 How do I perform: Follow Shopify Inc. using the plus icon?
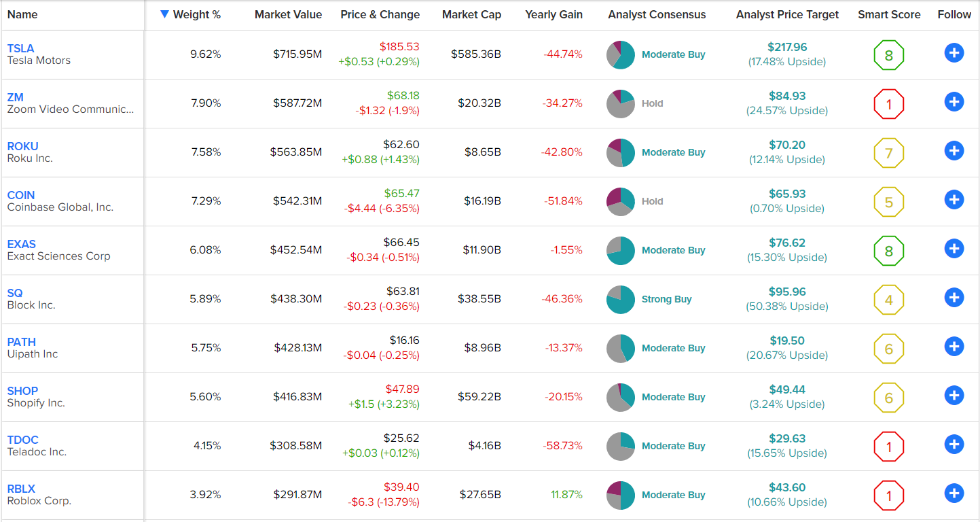pos(954,396)
